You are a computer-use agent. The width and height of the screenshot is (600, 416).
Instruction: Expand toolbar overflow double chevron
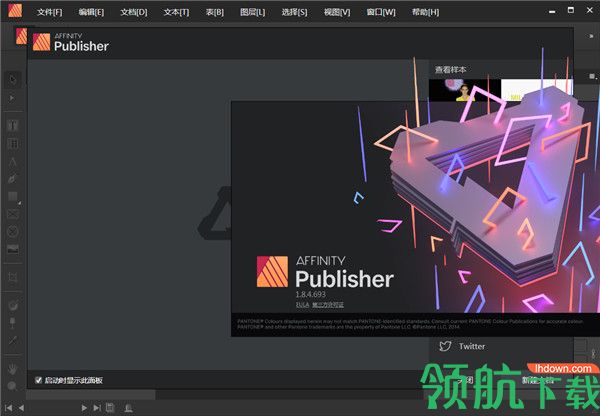pyautogui.click(x=591, y=36)
